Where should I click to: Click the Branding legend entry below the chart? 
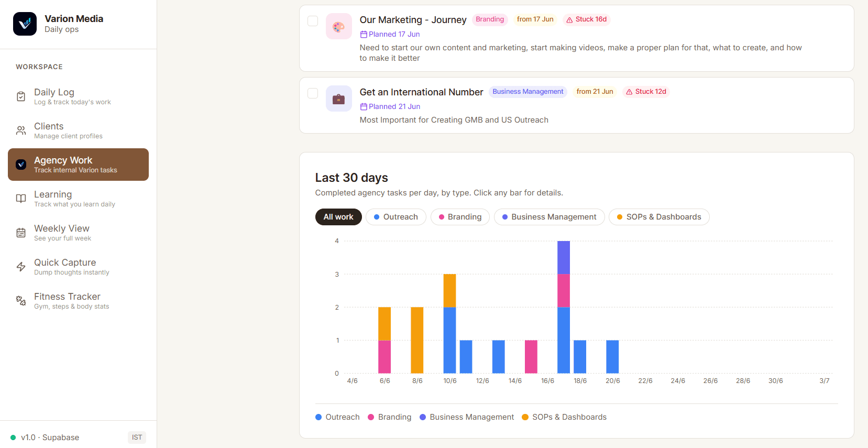click(390, 417)
